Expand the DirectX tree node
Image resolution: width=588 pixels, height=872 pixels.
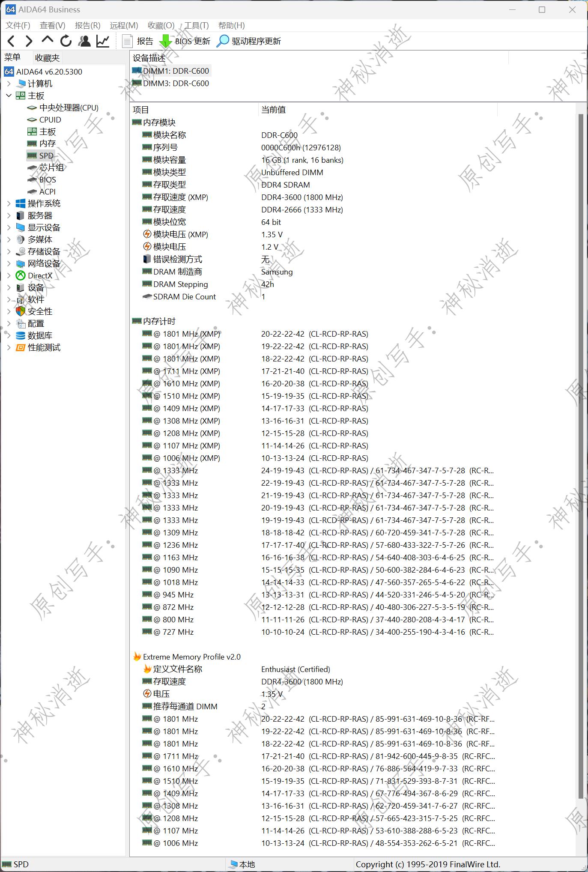coord(9,275)
